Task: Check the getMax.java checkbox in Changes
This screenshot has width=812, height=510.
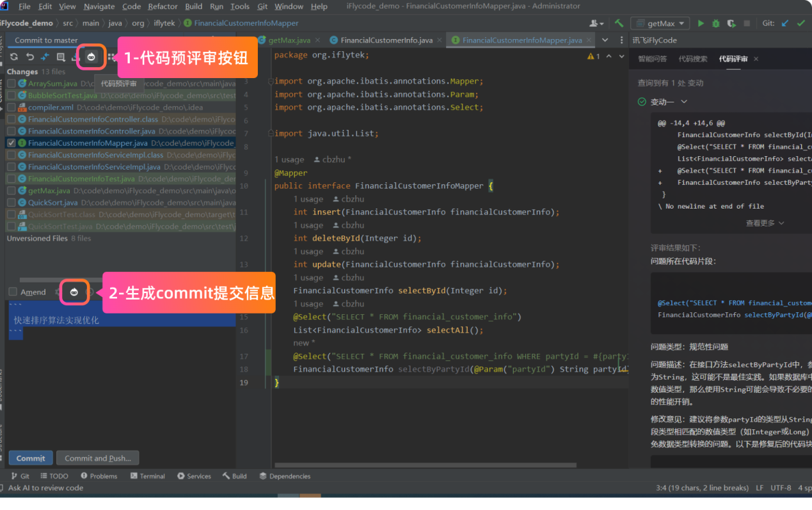Action: click(x=12, y=191)
